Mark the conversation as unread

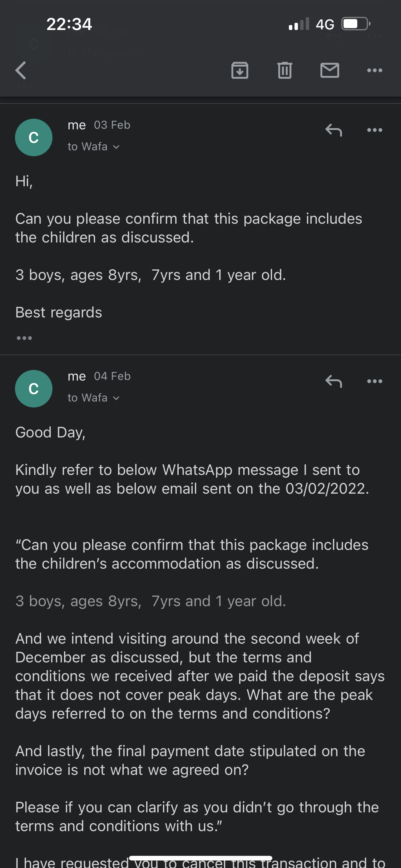[x=329, y=70]
